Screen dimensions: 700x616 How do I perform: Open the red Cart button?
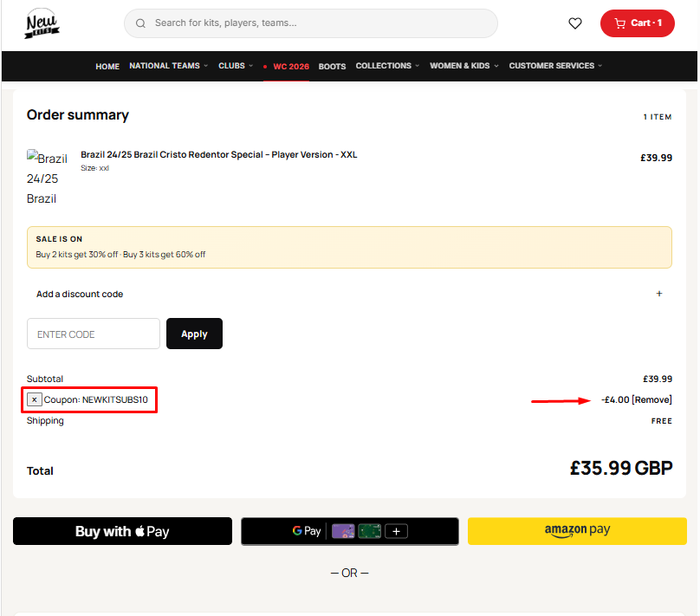pyautogui.click(x=637, y=23)
